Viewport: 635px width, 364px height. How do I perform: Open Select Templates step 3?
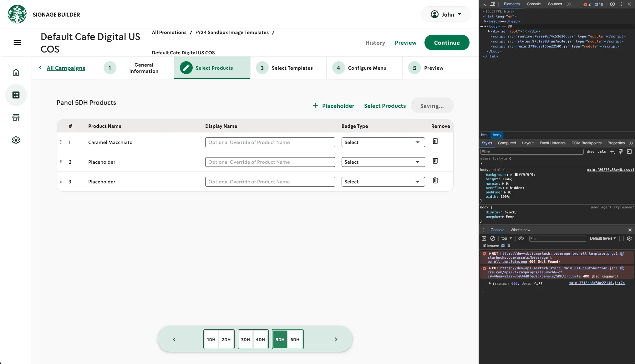click(x=288, y=68)
